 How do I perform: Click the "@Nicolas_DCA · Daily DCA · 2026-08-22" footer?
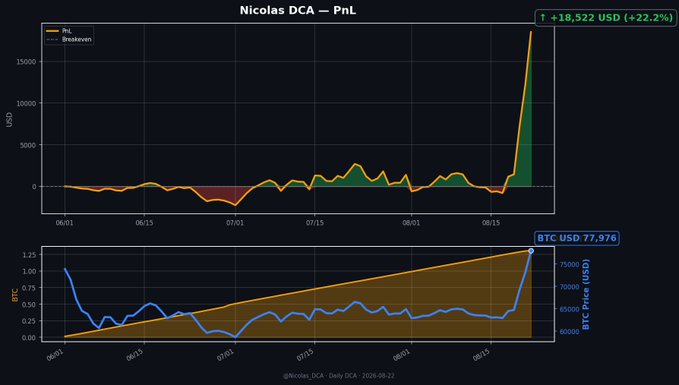click(339, 376)
